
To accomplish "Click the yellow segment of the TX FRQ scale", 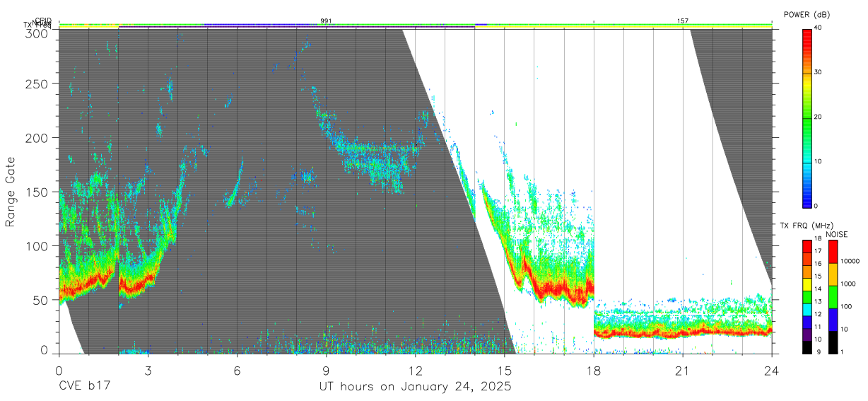I will tap(807, 284).
